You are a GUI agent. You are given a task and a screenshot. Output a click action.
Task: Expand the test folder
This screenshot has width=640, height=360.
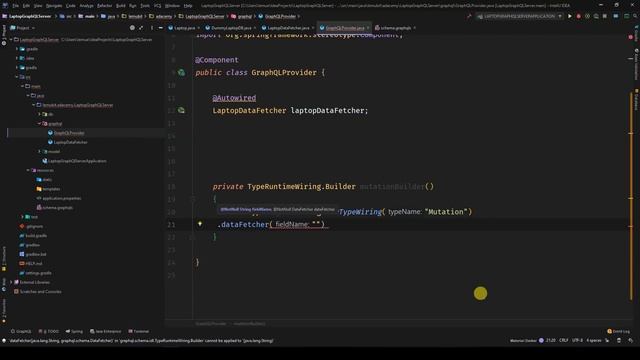(x=22, y=217)
